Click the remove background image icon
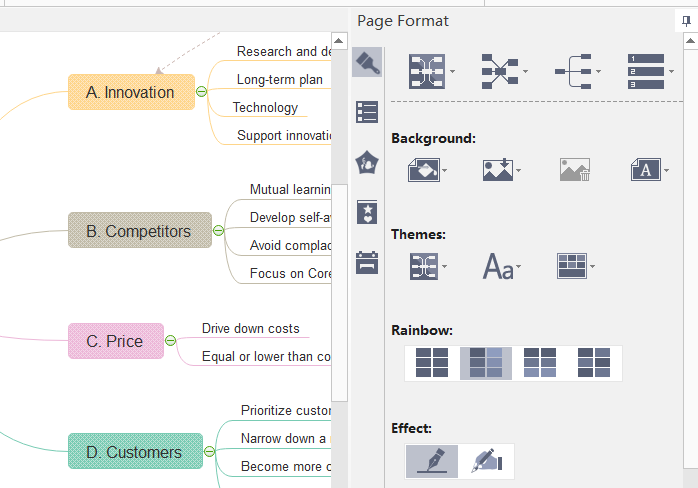The width and height of the screenshot is (698, 488). pyautogui.click(x=574, y=170)
